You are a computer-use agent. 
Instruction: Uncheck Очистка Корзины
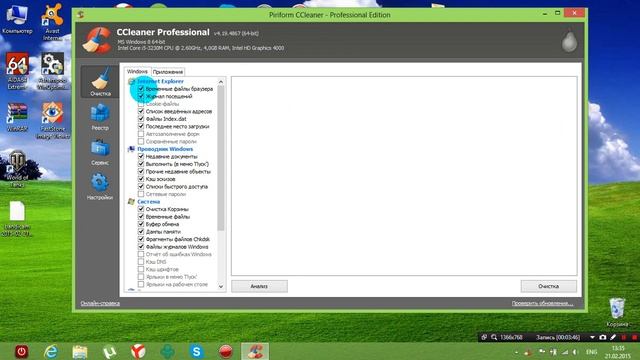pyautogui.click(x=141, y=209)
